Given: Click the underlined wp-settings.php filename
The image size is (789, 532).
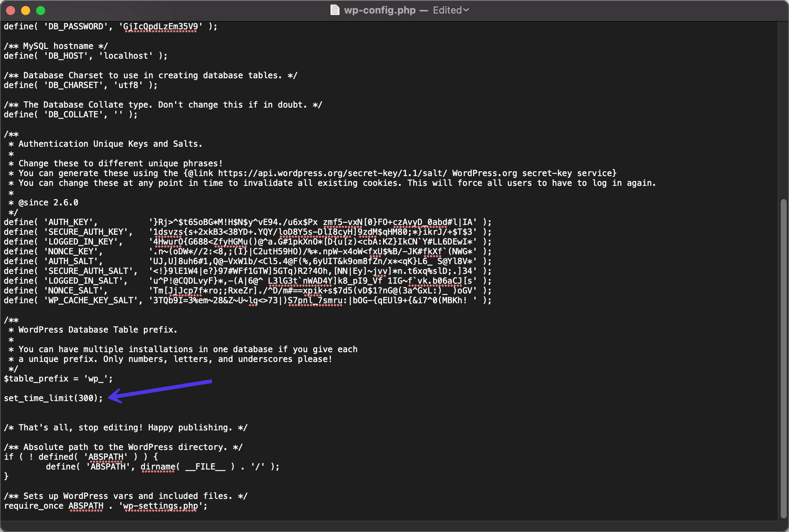Looking at the screenshot, I should pos(158,506).
